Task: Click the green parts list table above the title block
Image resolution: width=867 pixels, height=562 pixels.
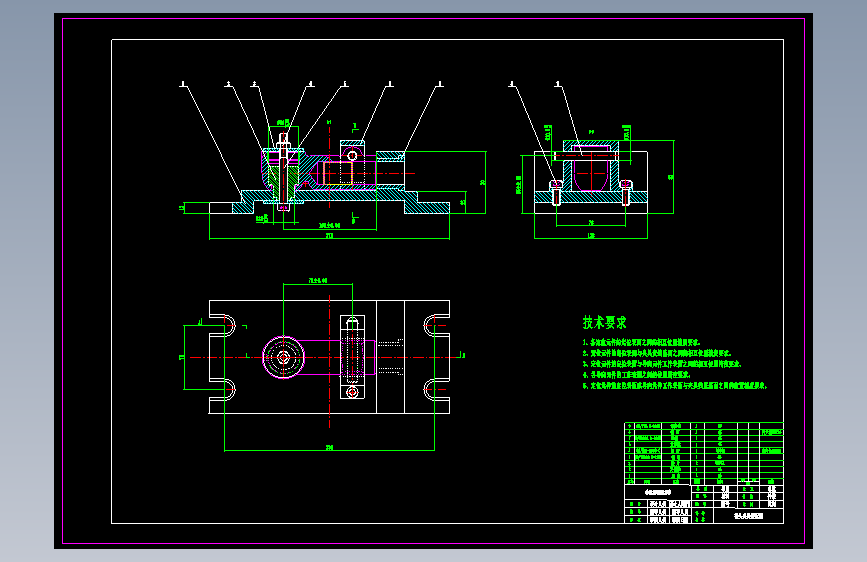Action: [x=704, y=454]
